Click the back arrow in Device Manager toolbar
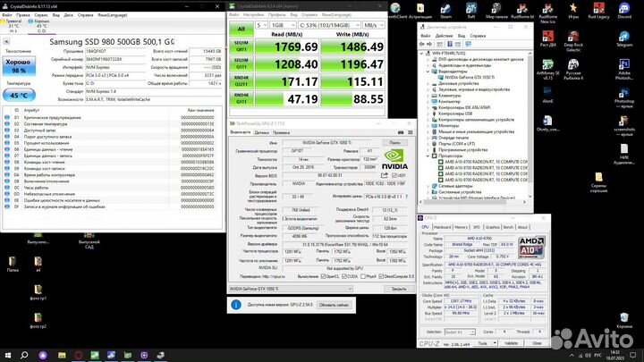 422,44
